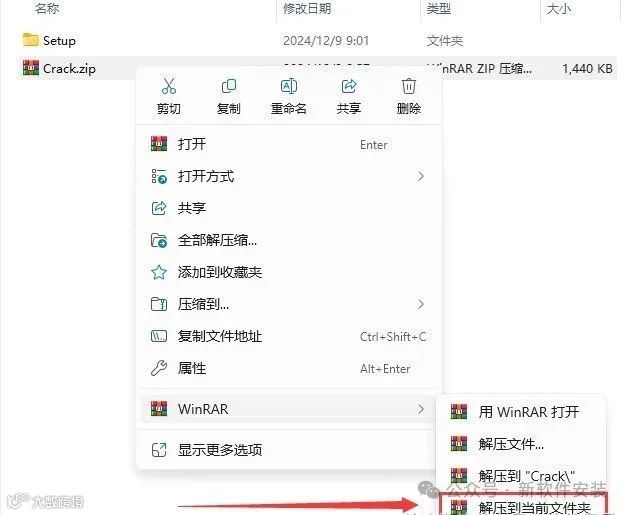Choose 解压到 "Crack\" option
The width and height of the screenshot is (627, 515).
pyautogui.click(x=521, y=476)
